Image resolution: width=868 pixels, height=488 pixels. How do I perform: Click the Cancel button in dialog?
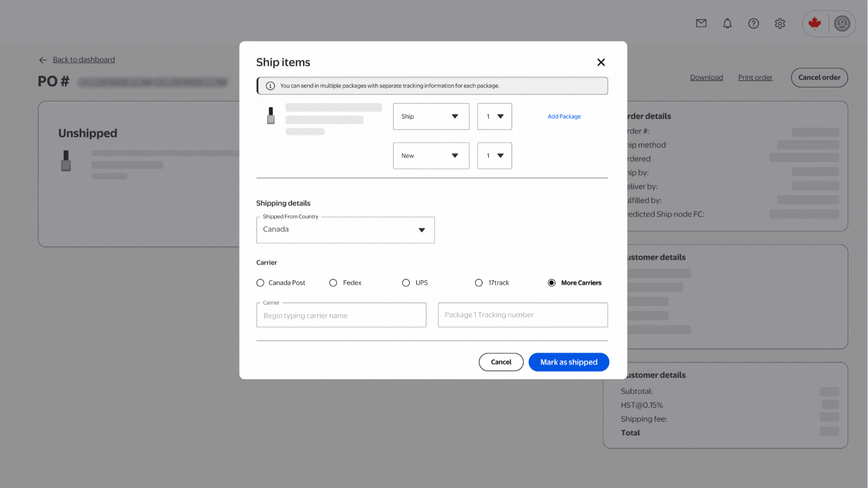(501, 362)
